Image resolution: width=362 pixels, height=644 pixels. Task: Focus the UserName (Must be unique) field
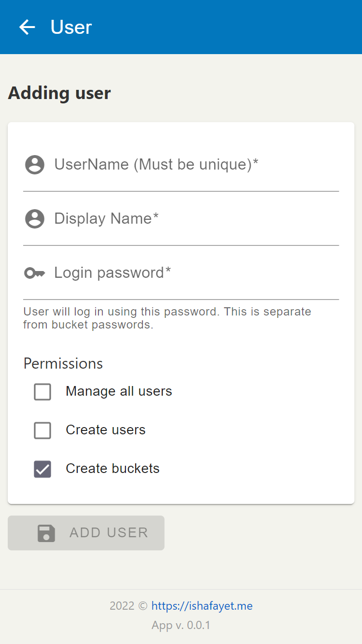click(x=181, y=165)
